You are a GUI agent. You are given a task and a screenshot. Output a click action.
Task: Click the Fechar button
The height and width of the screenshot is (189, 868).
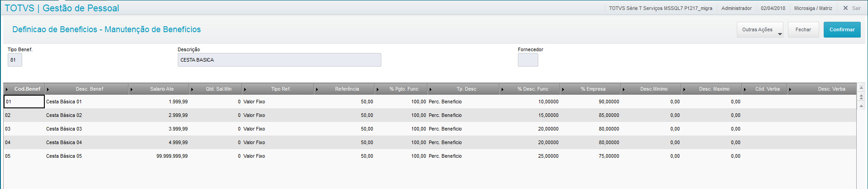803,30
